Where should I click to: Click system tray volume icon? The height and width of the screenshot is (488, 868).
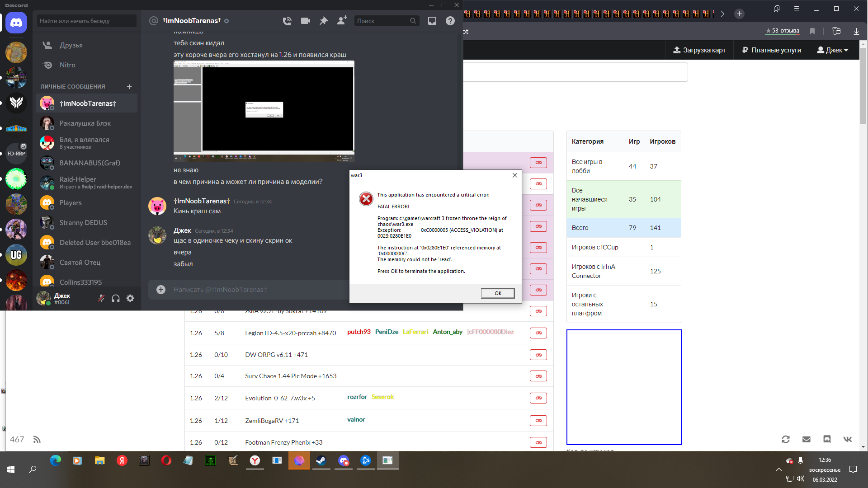pos(801,479)
